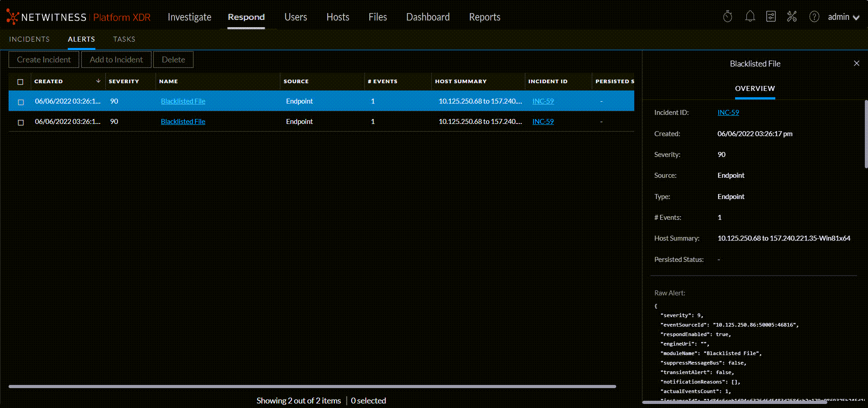The image size is (868, 408).
Task: Switch to the Incidents tab
Action: (29, 39)
